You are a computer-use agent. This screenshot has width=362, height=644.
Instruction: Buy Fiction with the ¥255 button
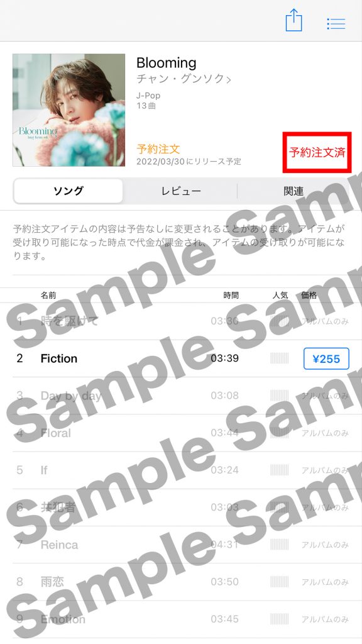[326, 359]
